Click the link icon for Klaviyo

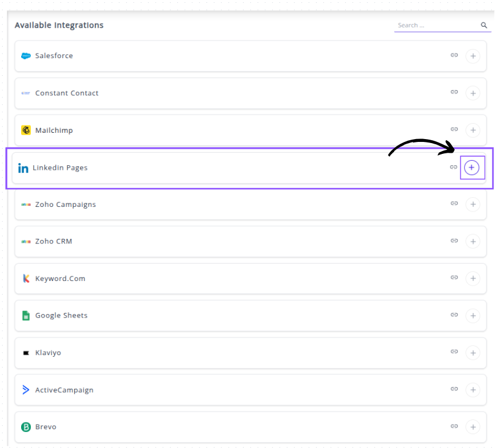click(454, 352)
